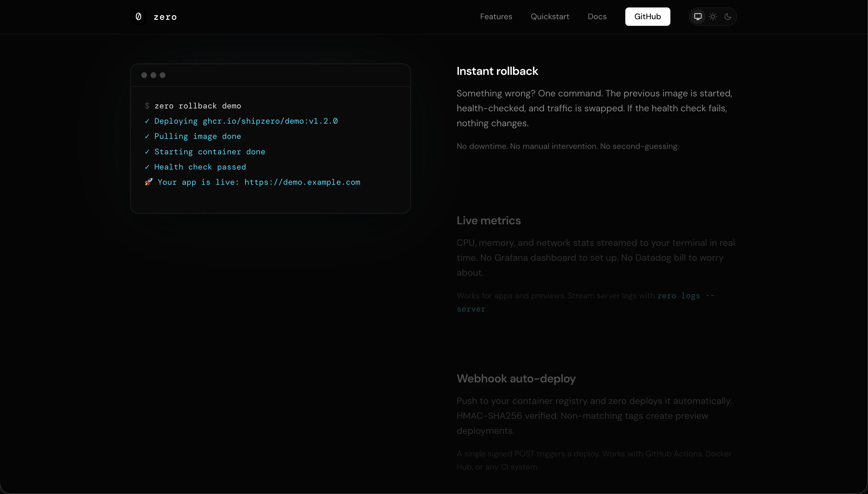Click the rightmost traffic-light dot on the terminal
Viewport: 868px width, 494px height.
[163, 75]
